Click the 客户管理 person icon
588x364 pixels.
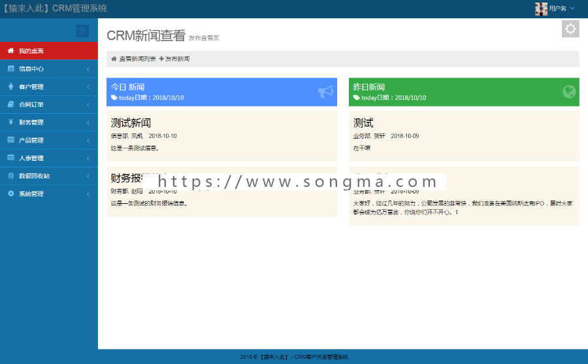pyautogui.click(x=11, y=86)
